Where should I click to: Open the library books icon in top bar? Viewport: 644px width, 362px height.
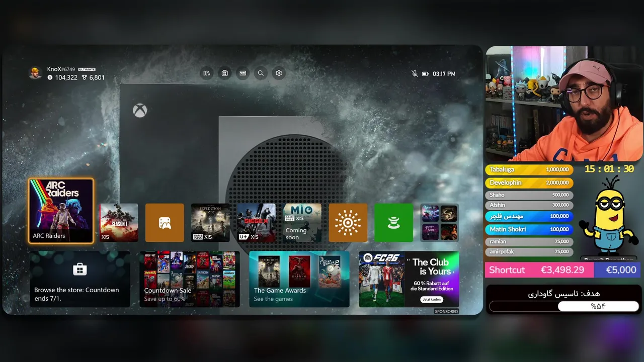click(206, 73)
